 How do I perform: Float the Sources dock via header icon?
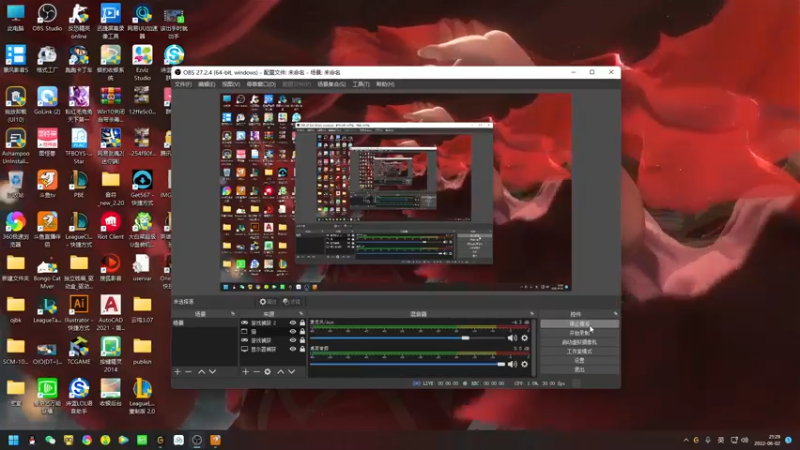[x=301, y=314]
